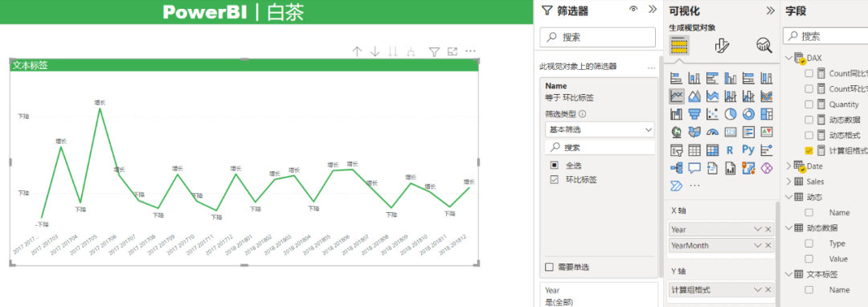Choose the line chart visualization icon
The height and width of the screenshot is (307, 868).
click(x=676, y=96)
